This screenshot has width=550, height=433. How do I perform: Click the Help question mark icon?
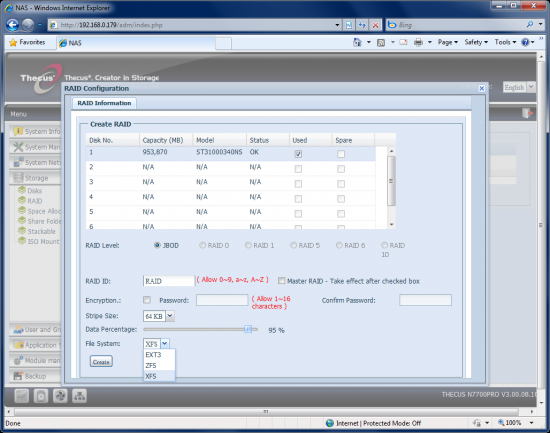[525, 42]
